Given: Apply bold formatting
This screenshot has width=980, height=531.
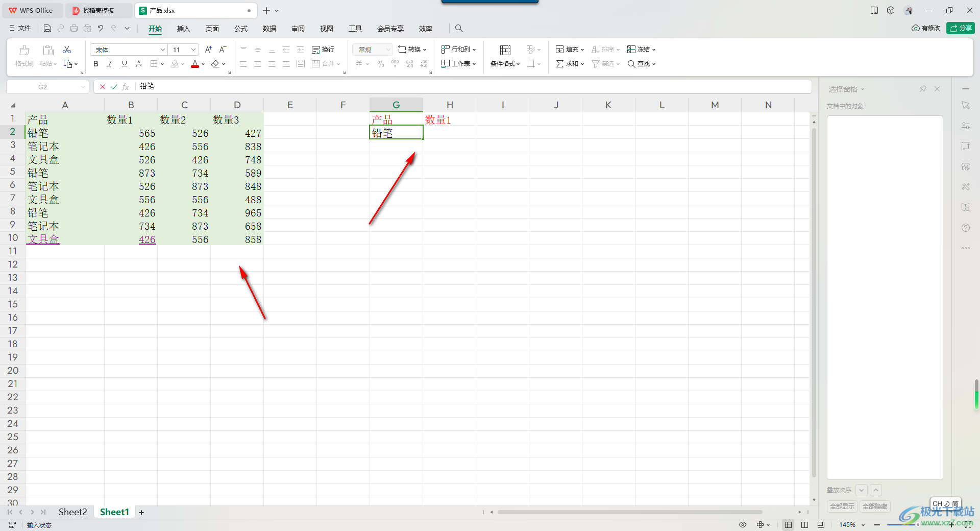Looking at the screenshot, I should tap(96, 64).
